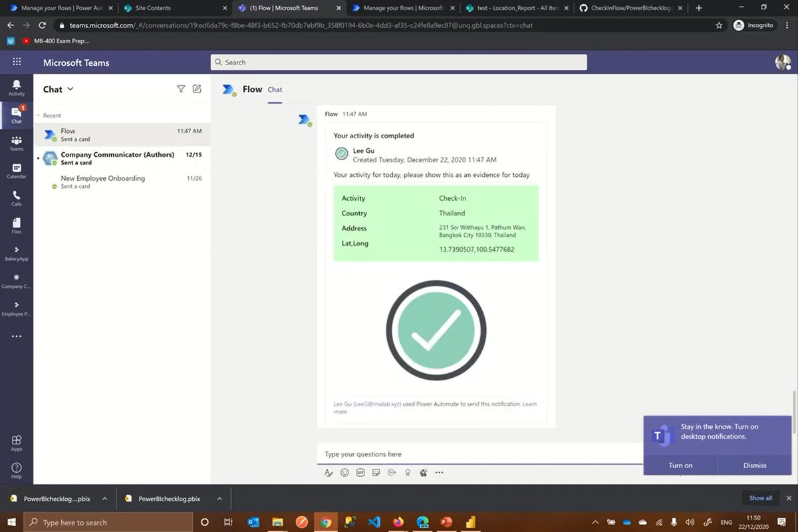Click the Thailand country value
Screen dimensions: 798x532
(452, 213)
